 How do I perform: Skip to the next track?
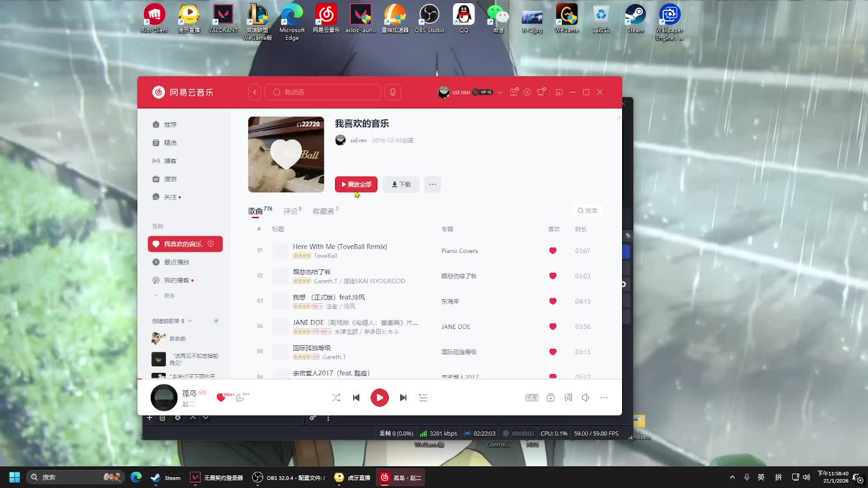point(403,398)
